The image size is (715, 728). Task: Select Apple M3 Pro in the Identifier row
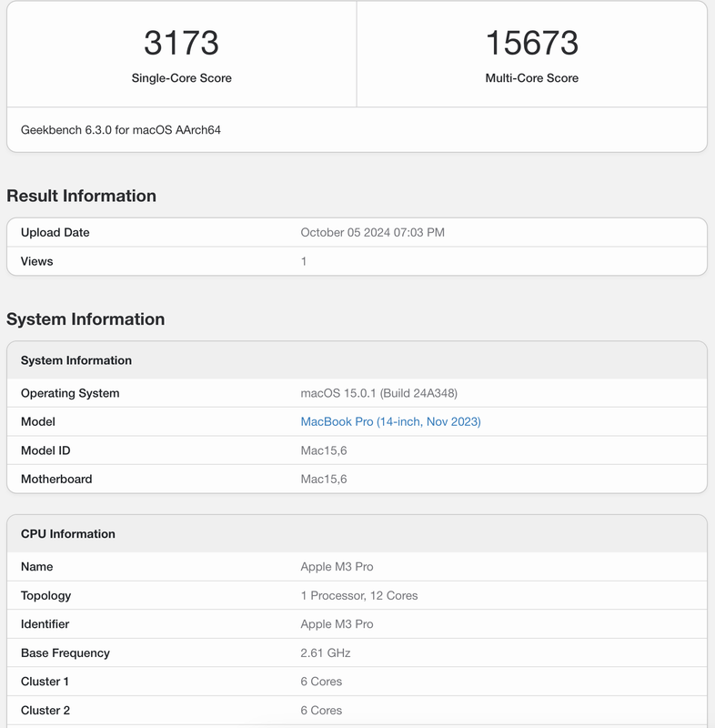(x=337, y=624)
